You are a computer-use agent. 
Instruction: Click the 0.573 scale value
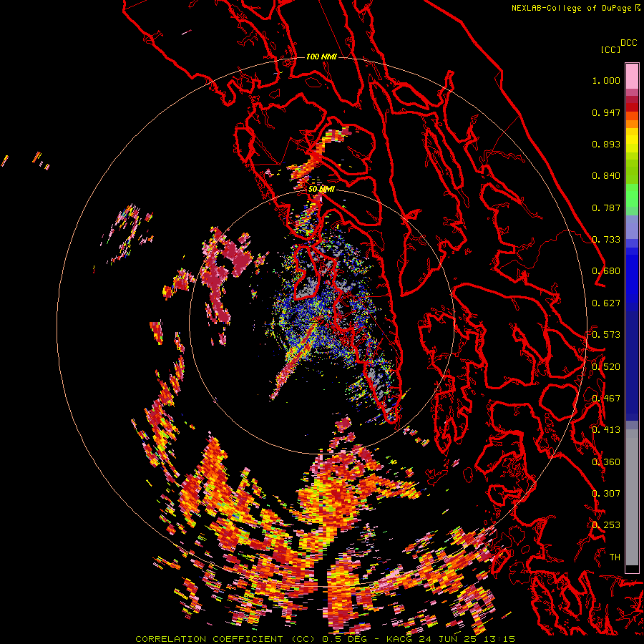click(606, 335)
